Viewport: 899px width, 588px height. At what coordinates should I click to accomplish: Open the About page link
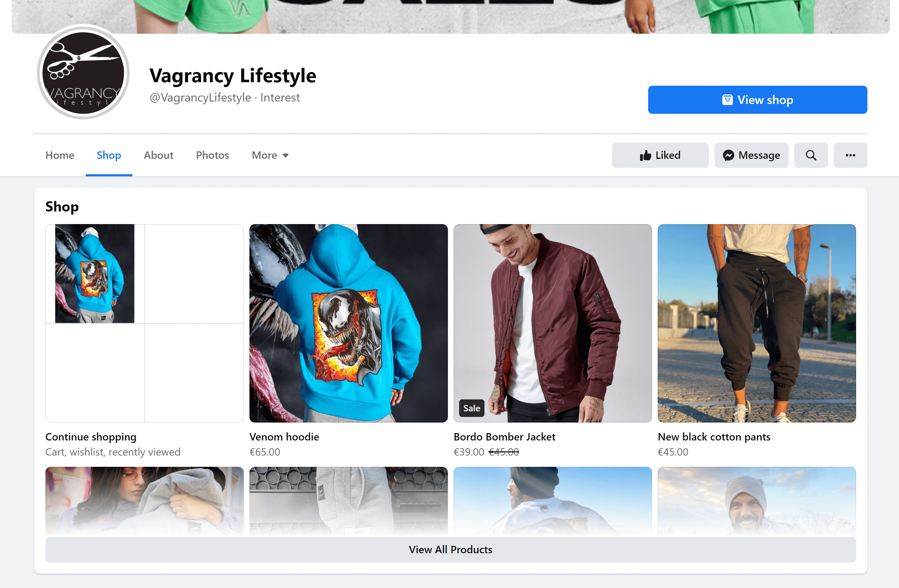point(159,155)
